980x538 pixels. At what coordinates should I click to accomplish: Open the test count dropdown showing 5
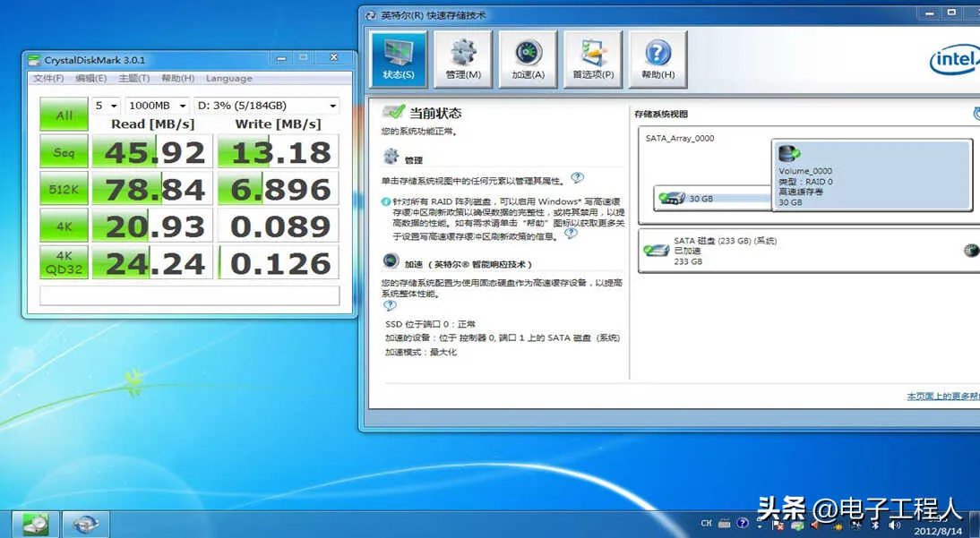point(103,106)
